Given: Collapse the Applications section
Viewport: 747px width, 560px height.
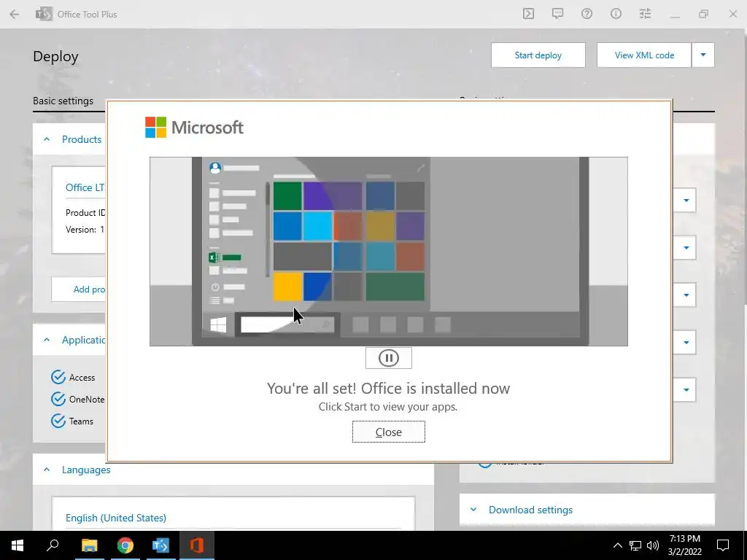Looking at the screenshot, I should click(x=47, y=340).
